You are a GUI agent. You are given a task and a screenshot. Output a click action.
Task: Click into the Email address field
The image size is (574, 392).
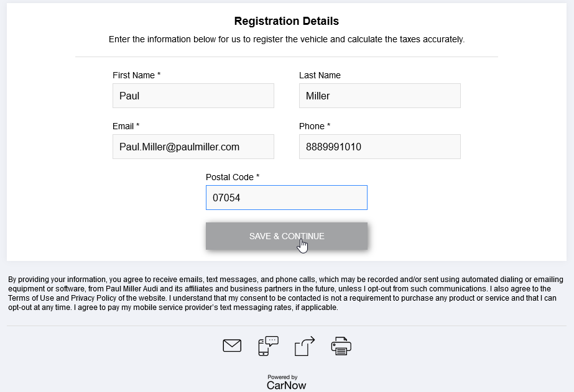pos(193,147)
